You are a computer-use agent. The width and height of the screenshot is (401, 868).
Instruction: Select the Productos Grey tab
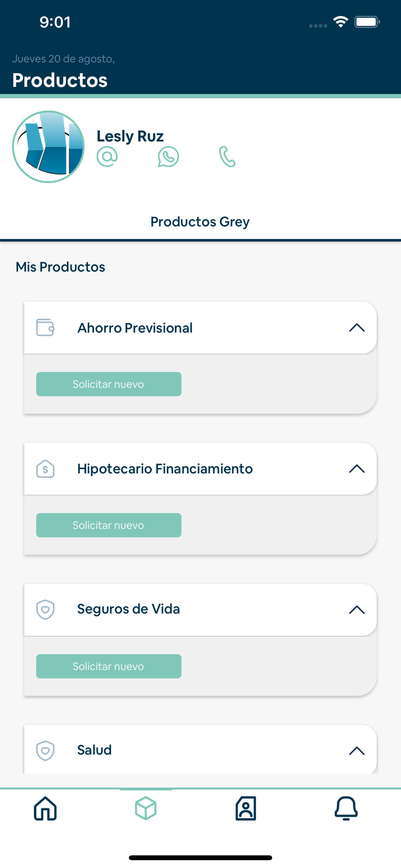pyautogui.click(x=200, y=222)
